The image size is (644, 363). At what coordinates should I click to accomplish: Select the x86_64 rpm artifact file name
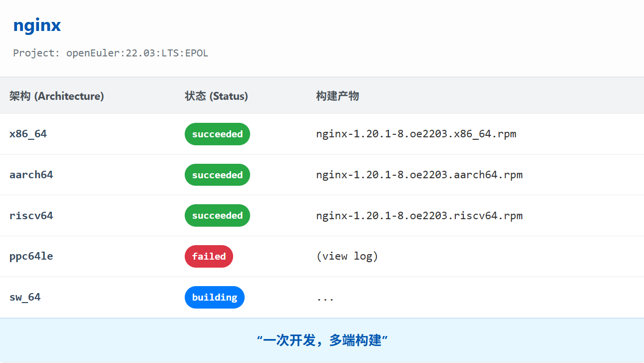pos(417,134)
